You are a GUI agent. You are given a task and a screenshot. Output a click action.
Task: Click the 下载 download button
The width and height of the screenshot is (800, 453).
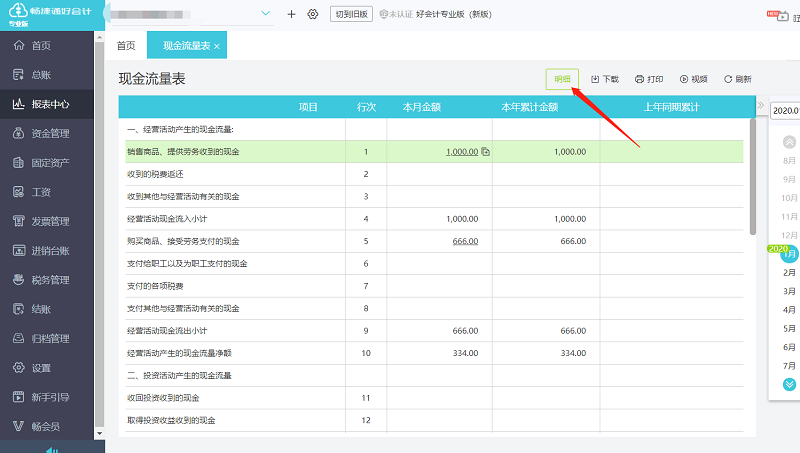[605, 79]
